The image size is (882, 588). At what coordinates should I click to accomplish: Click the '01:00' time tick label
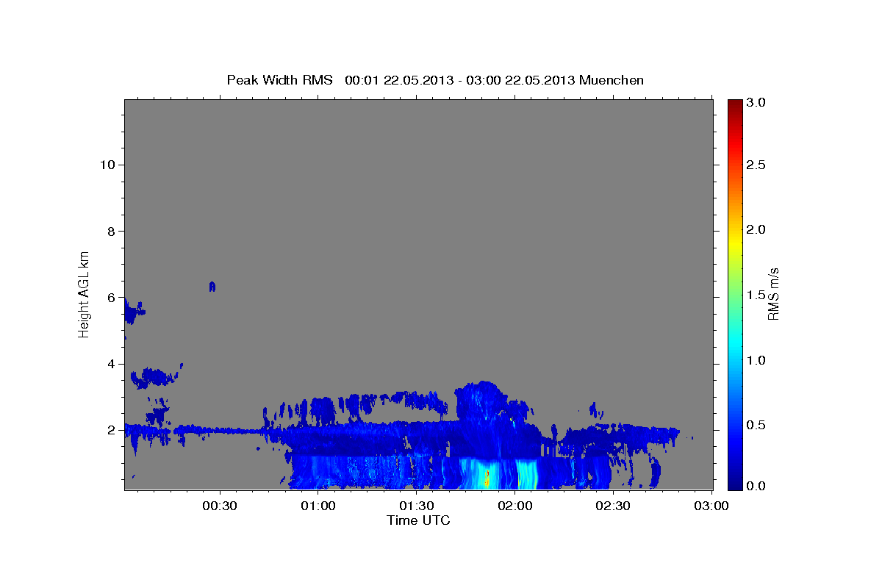(x=318, y=506)
